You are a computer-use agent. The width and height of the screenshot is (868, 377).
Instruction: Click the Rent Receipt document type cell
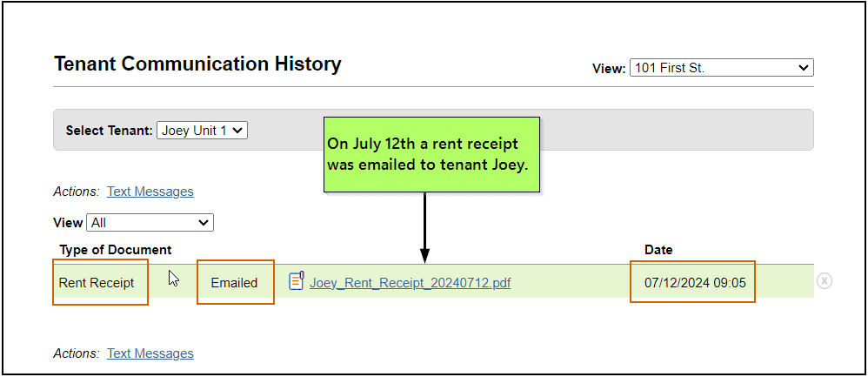point(97,282)
